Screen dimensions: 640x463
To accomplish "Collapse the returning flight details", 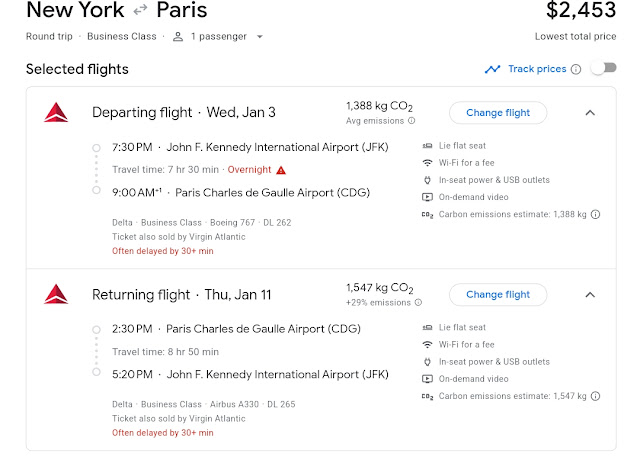I will 590,295.
